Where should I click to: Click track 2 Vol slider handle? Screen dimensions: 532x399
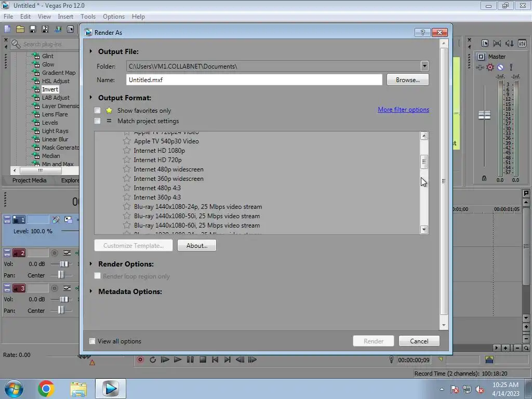[x=63, y=264]
